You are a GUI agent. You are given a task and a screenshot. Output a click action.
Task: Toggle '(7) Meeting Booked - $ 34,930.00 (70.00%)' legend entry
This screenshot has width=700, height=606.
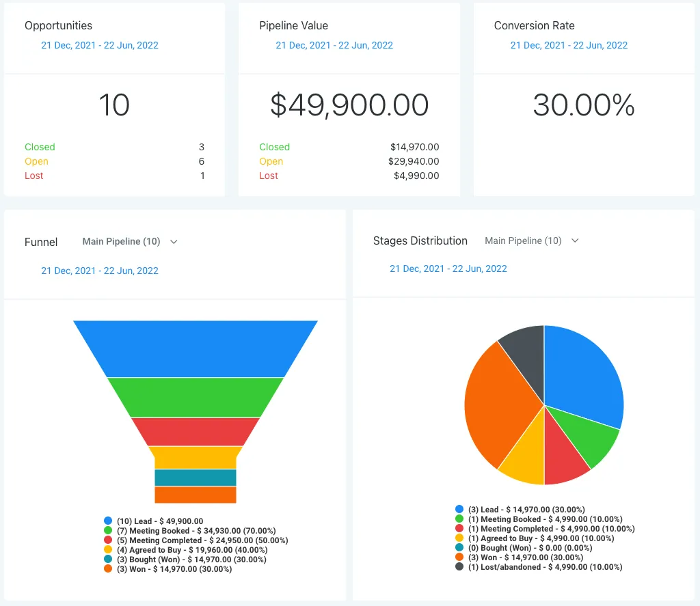tap(196, 531)
